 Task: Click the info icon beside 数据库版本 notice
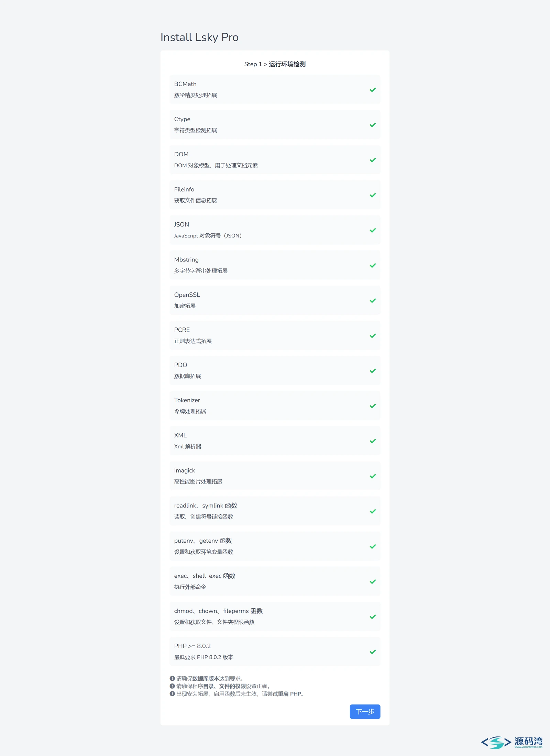(x=172, y=678)
